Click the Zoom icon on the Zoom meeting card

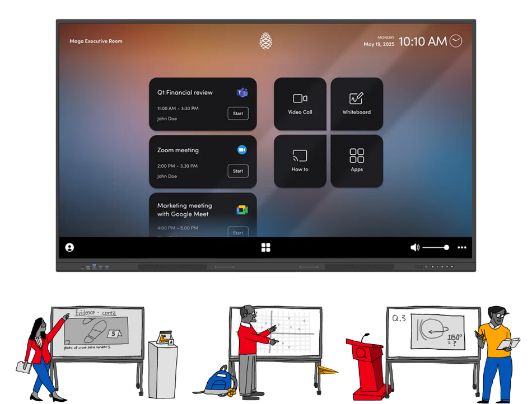[x=242, y=149]
